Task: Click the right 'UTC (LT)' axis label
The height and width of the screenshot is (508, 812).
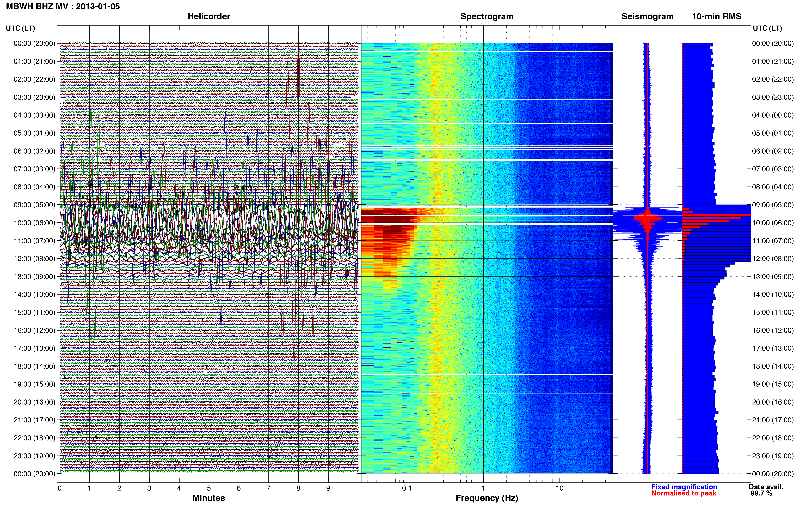Action: click(767, 28)
